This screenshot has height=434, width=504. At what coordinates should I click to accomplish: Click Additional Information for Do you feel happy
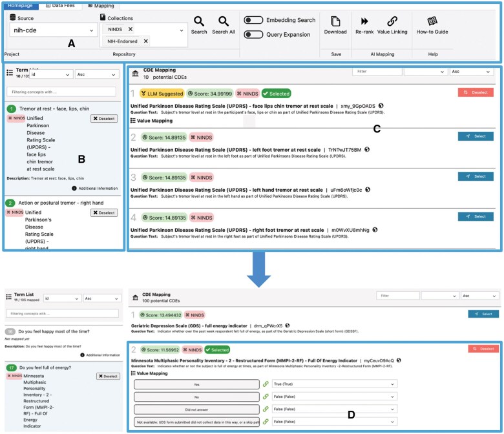point(100,355)
